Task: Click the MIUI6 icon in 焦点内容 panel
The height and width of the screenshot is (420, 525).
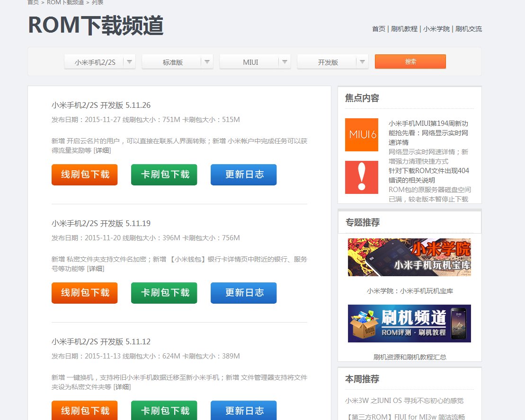Action: 361,135
